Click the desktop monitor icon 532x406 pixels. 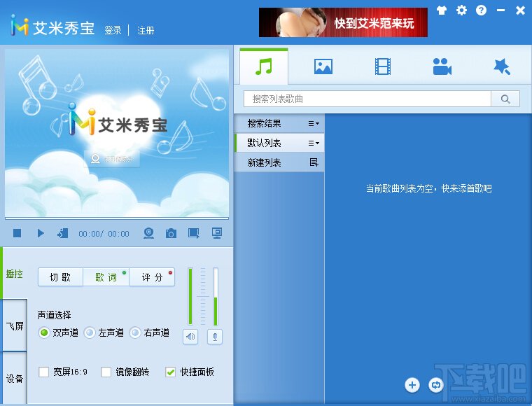217,233
